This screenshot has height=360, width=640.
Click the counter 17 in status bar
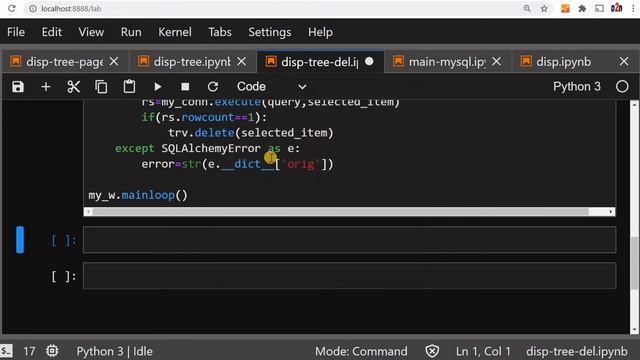[29, 351]
